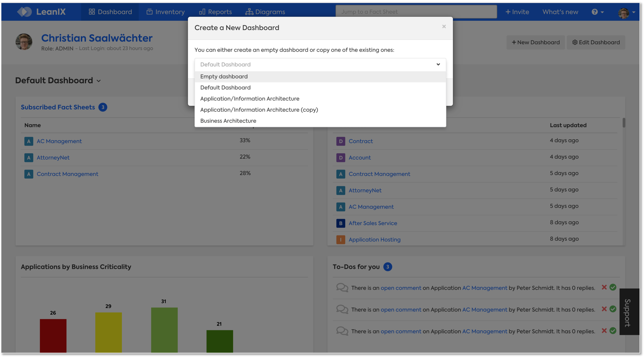Collapse the dashboard template dropdown arrow
The image size is (644, 357).
[x=438, y=65]
